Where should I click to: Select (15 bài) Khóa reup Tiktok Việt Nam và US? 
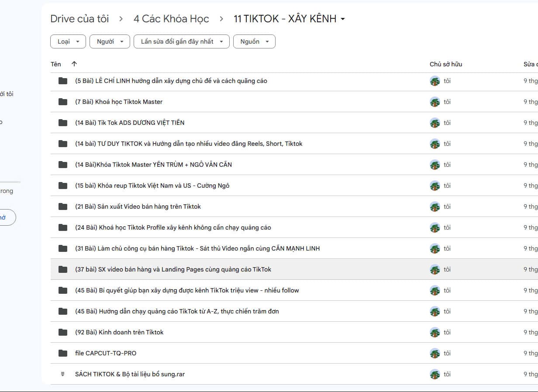(152, 186)
